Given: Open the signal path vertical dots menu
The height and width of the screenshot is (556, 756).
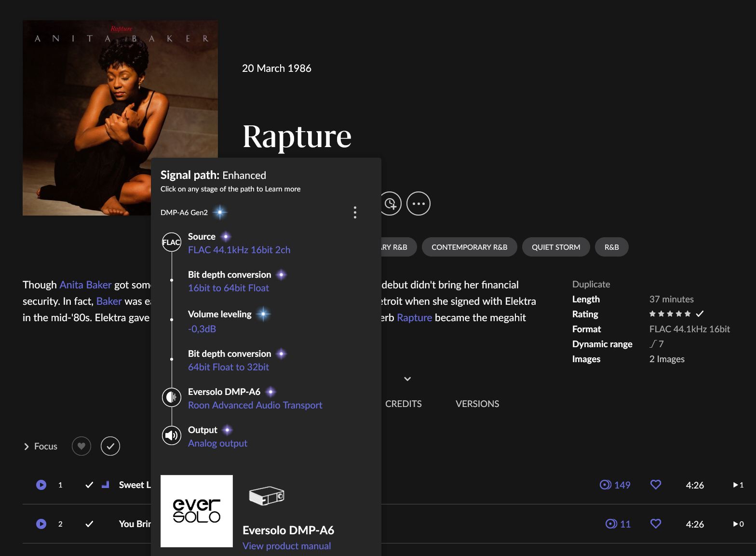Looking at the screenshot, I should pos(355,213).
